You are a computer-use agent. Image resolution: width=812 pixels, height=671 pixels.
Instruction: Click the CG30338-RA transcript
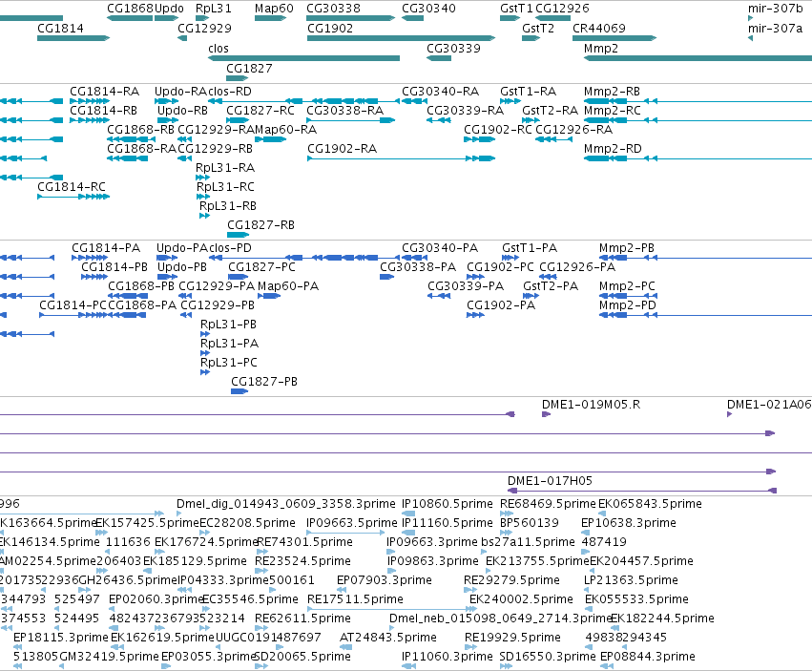click(350, 120)
